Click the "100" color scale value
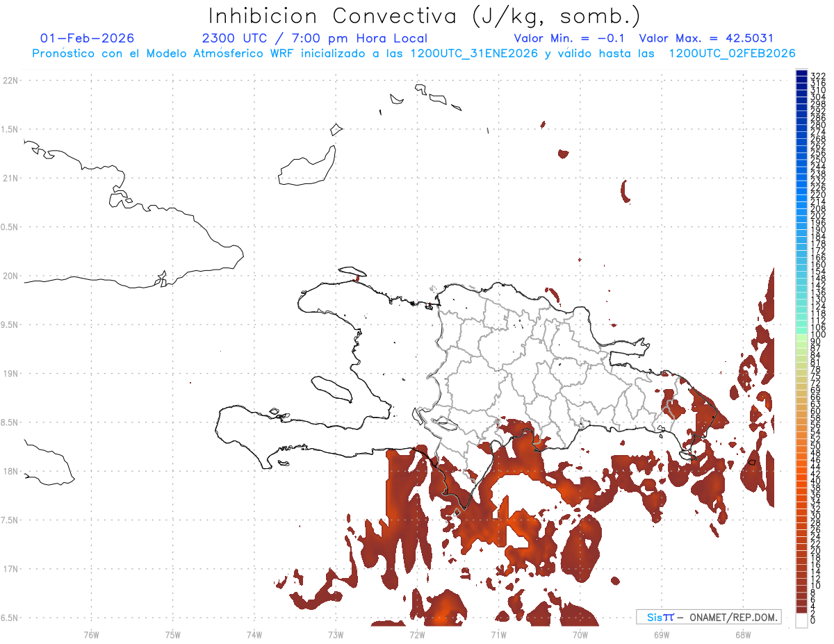 tap(817, 335)
